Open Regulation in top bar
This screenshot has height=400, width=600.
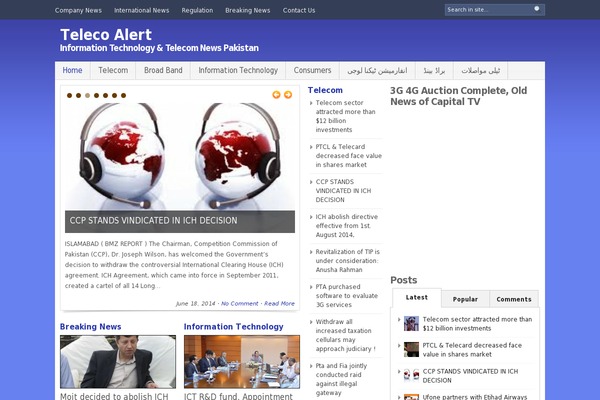point(197,10)
